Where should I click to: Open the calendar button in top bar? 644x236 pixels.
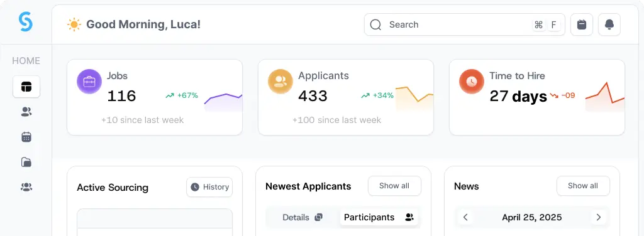click(x=582, y=24)
